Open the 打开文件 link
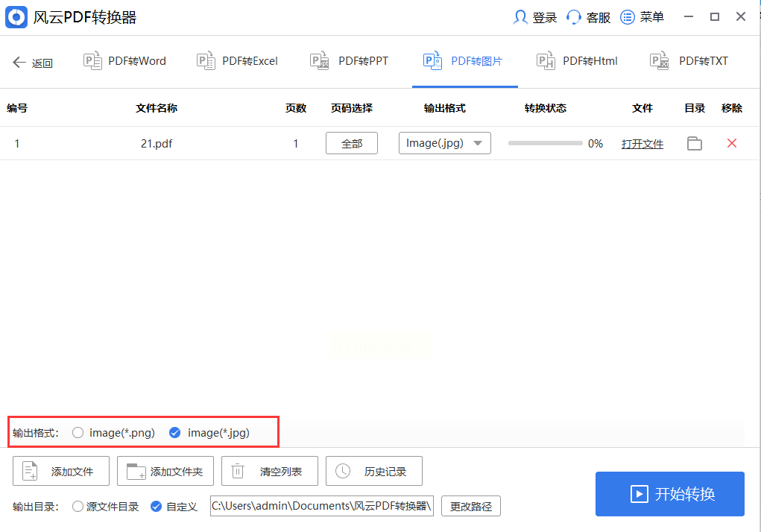 (642, 144)
